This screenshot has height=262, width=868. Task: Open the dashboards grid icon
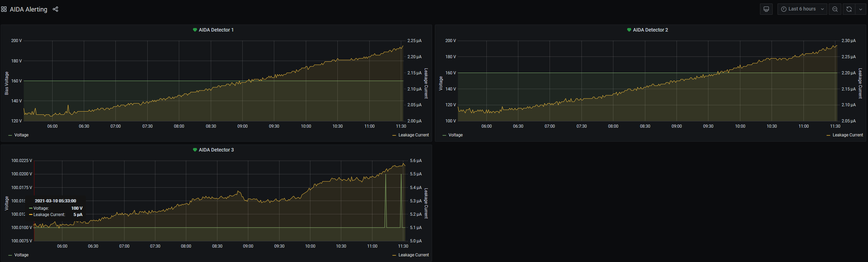click(x=4, y=9)
